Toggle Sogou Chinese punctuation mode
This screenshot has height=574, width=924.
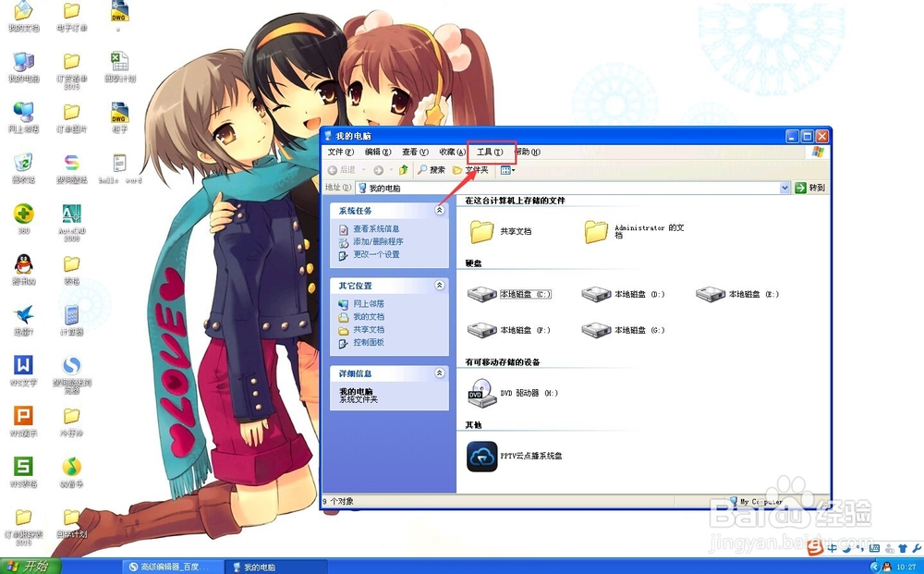point(859,549)
